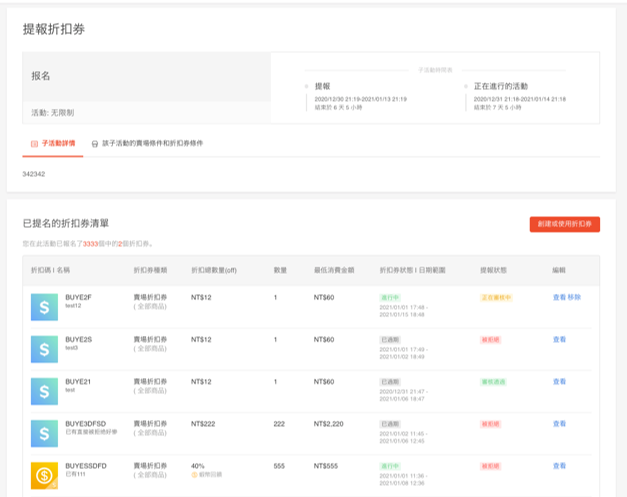
Task: Click the coin icon beside 蝦幣回饋
Action: click(195, 474)
